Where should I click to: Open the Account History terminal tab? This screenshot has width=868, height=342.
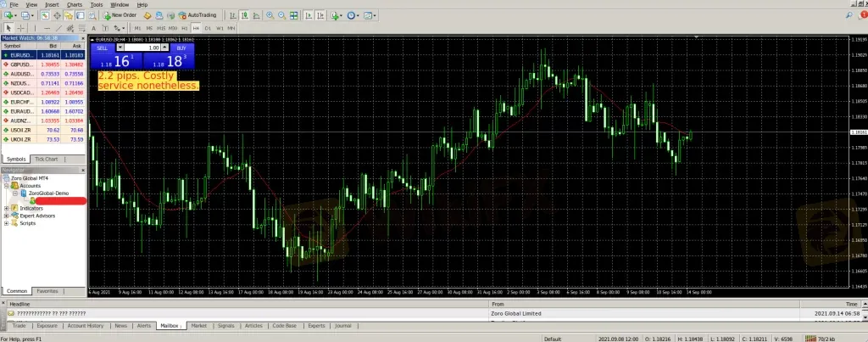(86, 326)
